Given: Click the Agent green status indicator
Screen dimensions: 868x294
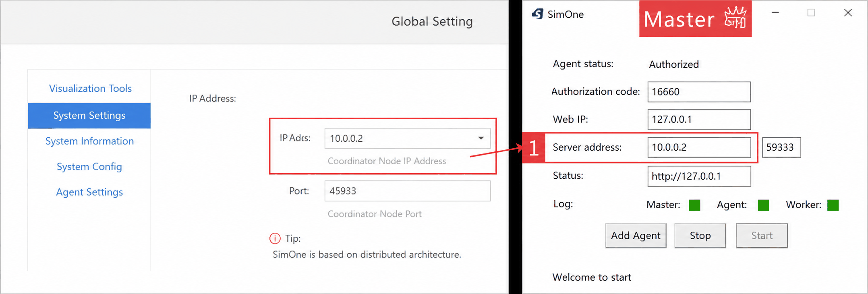Looking at the screenshot, I should (x=763, y=205).
